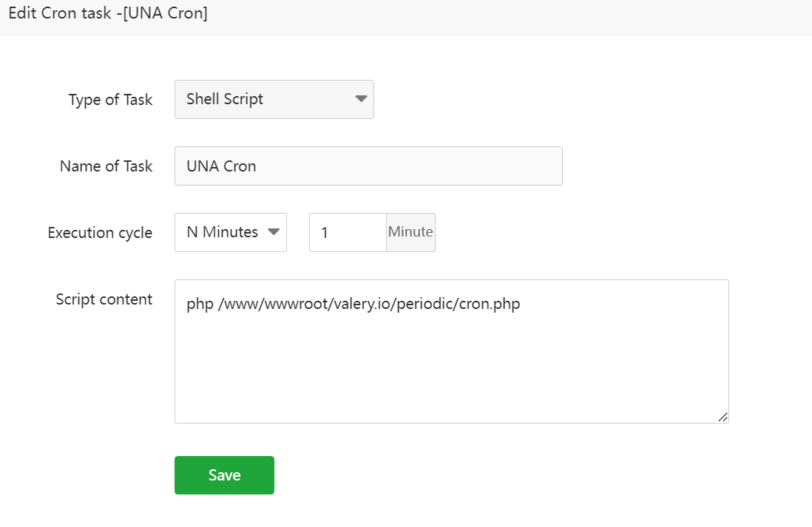Click the Type of Task dropdown arrow
This screenshot has height=527, width=812.
[x=361, y=99]
